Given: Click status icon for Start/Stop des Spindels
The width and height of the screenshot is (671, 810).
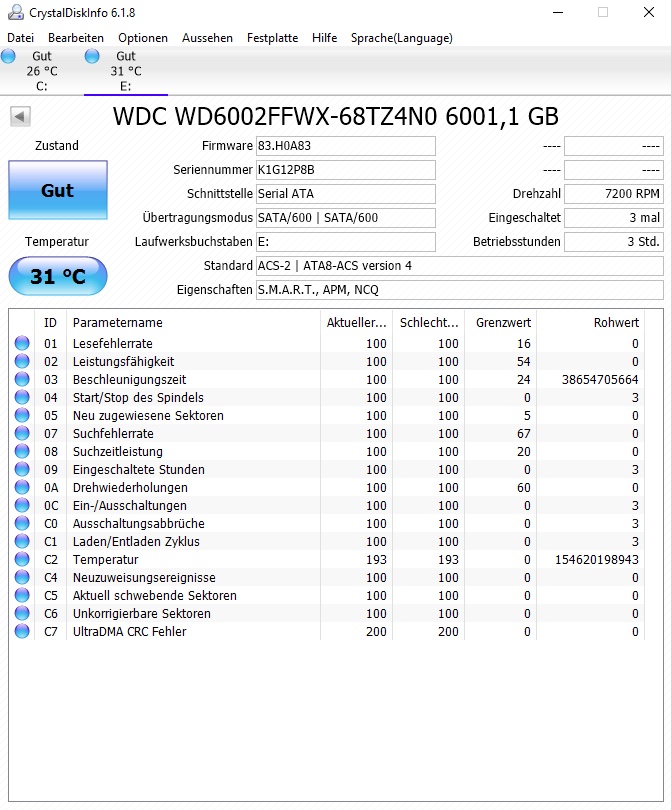Looking at the screenshot, I should tap(22, 397).
